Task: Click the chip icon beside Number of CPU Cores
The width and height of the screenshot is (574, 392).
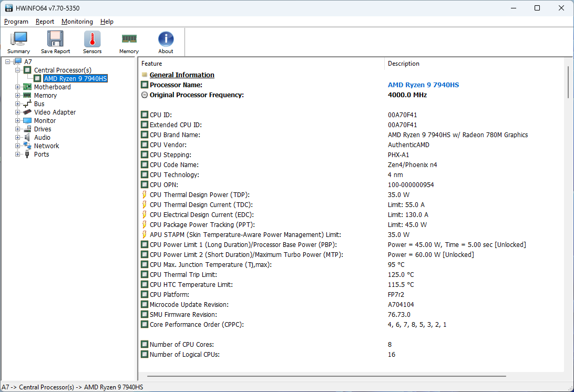Action: (145, 344)
